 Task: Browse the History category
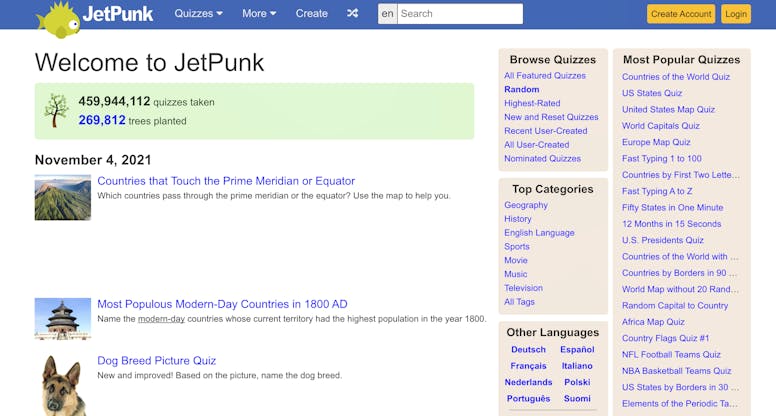518,219
